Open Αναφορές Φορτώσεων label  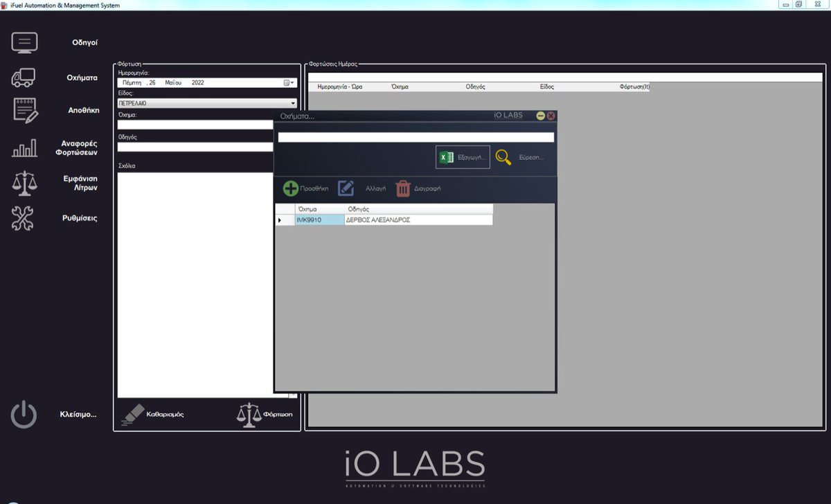76,147
